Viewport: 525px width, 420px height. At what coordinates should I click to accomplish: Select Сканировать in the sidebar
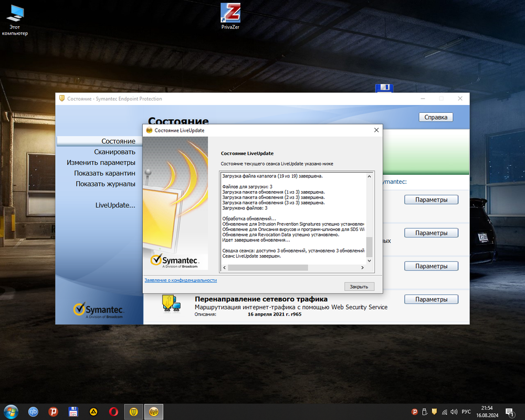click(114, 152)
